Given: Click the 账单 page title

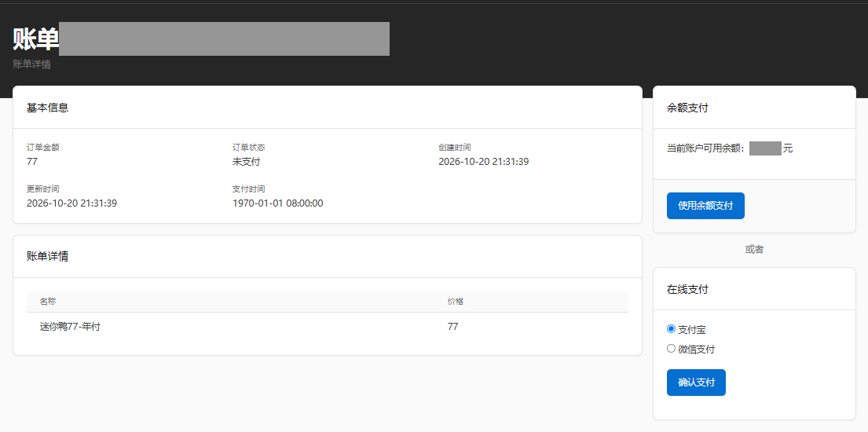Looking at the screenshot, I should 35,39.
